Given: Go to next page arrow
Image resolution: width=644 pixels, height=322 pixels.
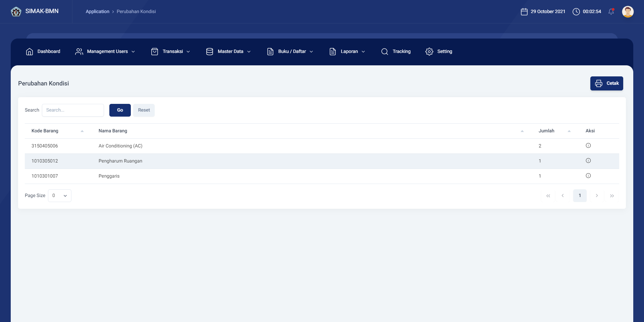Looking at the screenshot, I should 597,196.
